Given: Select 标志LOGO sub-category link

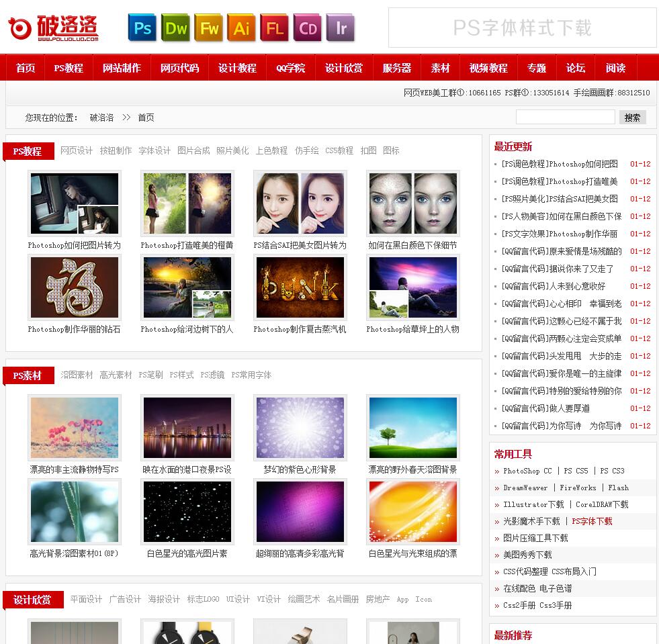Looking at the screenshot, I should pyautogui.click(x=203, y=599).
